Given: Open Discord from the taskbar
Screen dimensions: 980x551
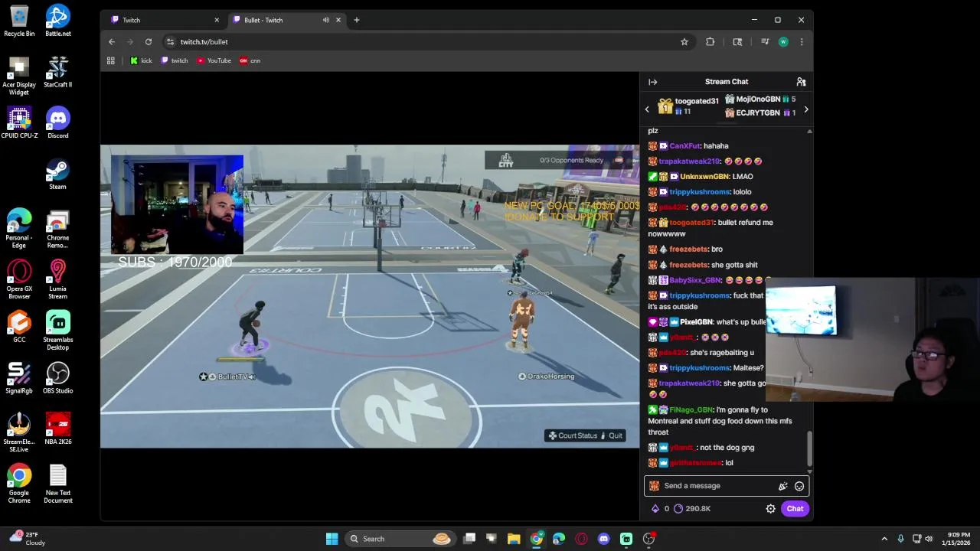Looking at the screenshot, I should [x=603, y=539].
